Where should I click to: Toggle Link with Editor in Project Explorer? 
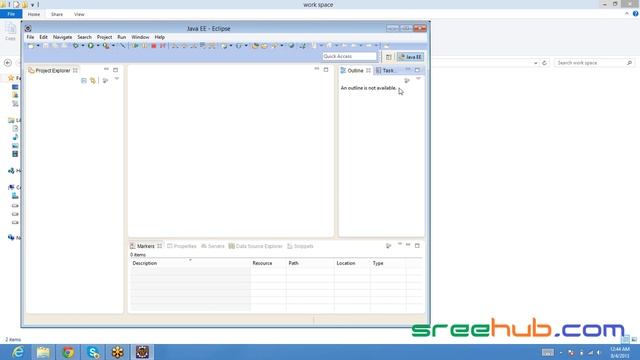click(93, 80)
